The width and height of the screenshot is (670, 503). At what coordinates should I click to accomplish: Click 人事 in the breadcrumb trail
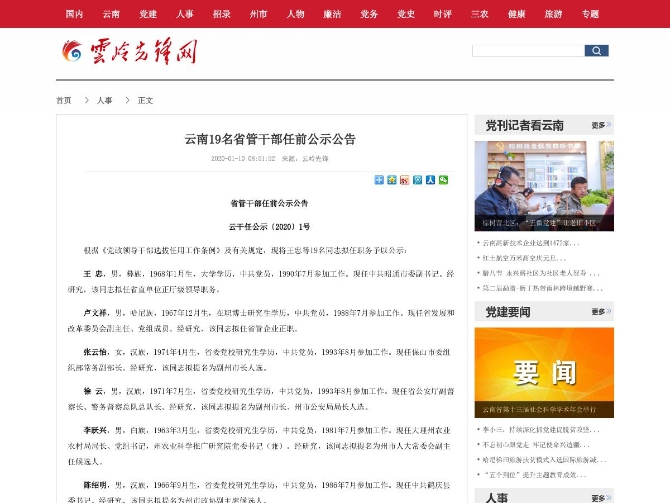coord(105,100)
